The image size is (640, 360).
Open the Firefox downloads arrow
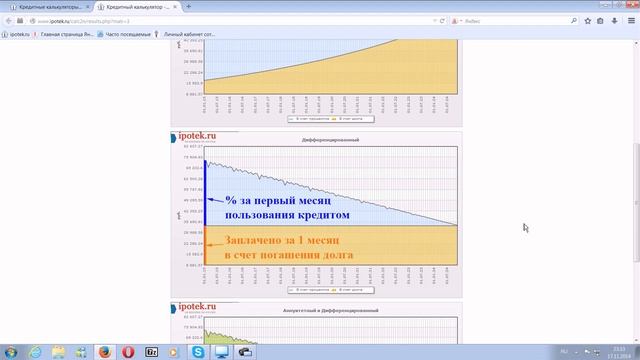point(614,21)
